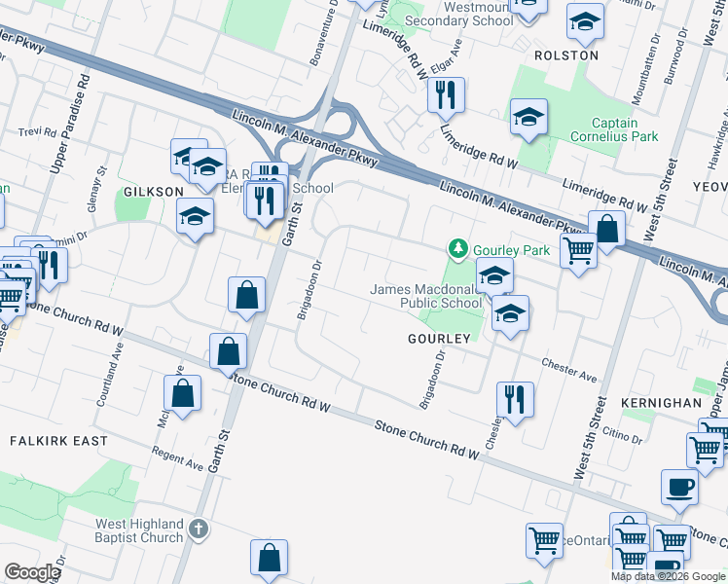Viewport: 728px width, 584px height.
Task: Click the GILKSON neighbourhood label
Action: click(x=154, y=192)
